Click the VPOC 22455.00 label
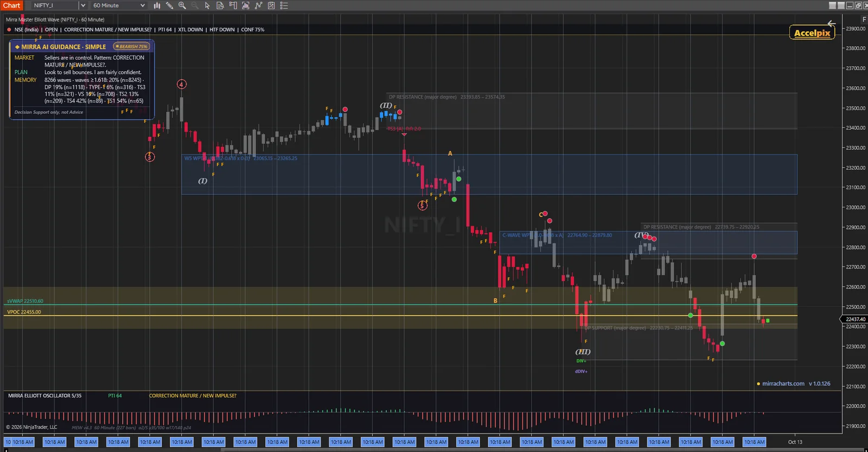868x452 pixels. coord(24,312)
